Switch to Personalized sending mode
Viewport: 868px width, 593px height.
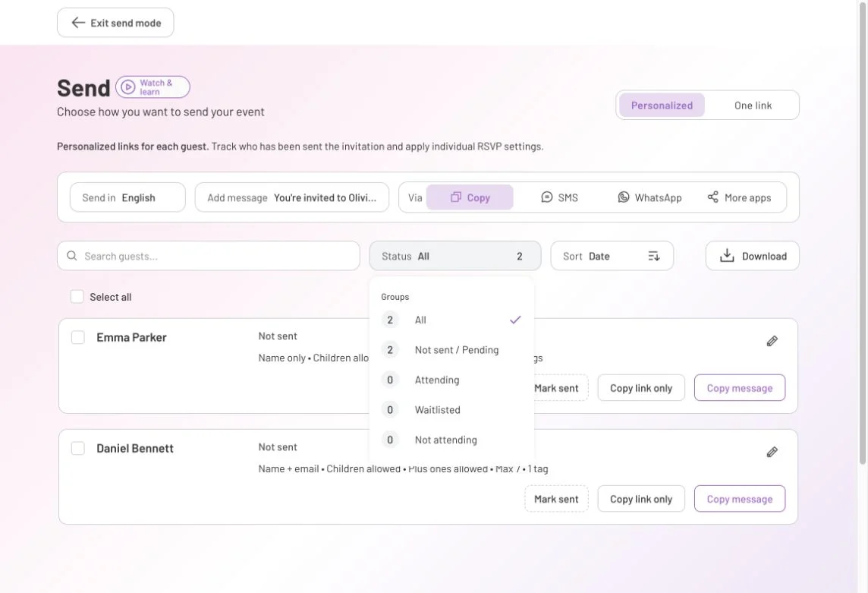662,105
